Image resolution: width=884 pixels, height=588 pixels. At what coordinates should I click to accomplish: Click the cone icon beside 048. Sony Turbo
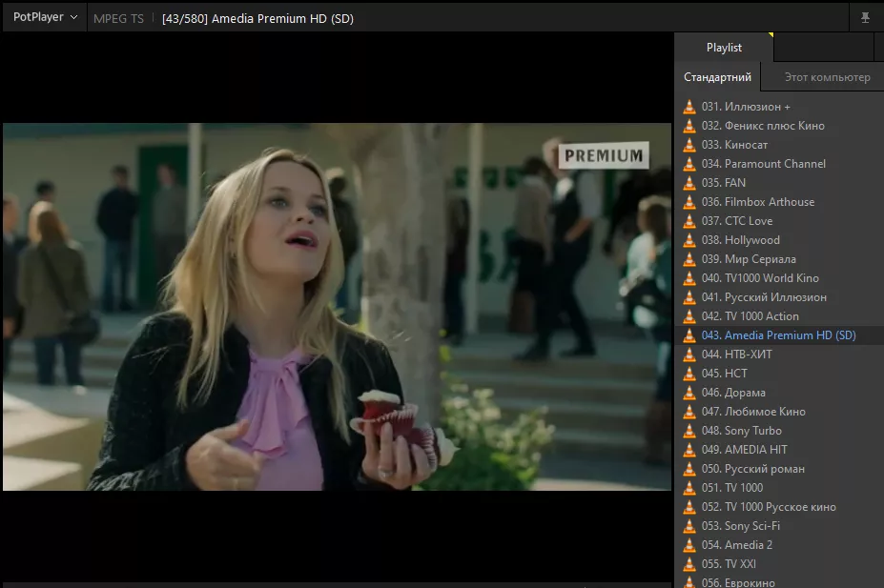tap(689, 431)
